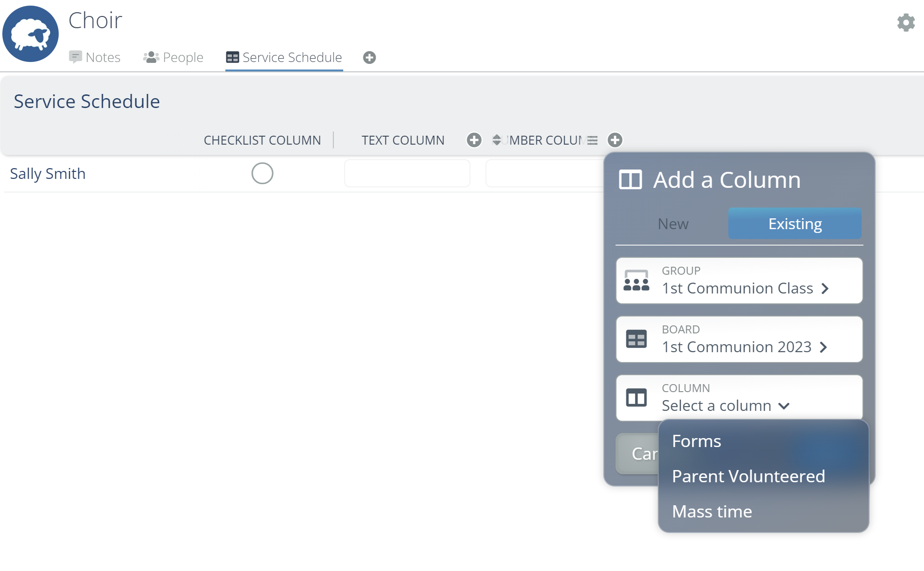
Task: Click the plus icon beside Number Column
Action: point(615,140)
